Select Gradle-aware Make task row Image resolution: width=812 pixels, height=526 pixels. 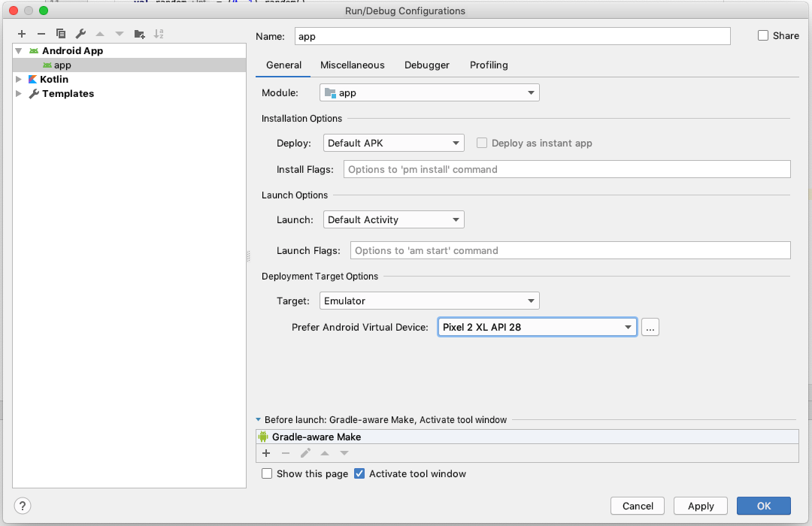pyautogui.click(x=527, y=437)
